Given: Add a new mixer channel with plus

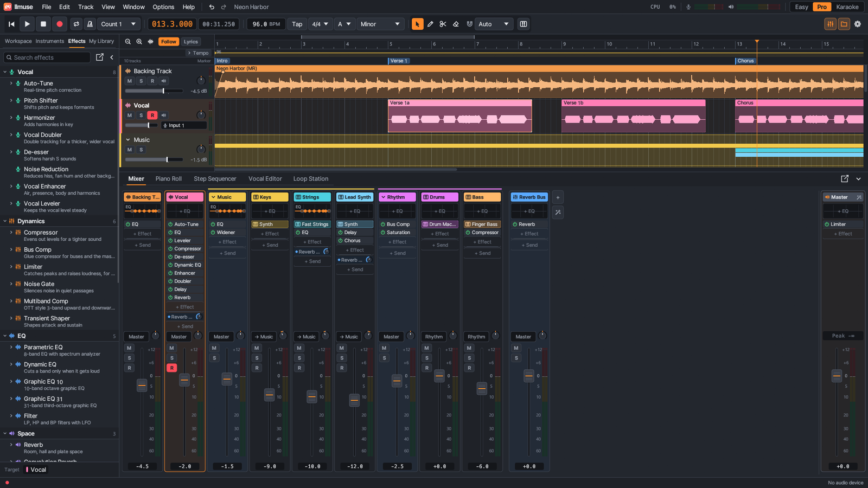Looking at the screenshot, I should [558, 197].
